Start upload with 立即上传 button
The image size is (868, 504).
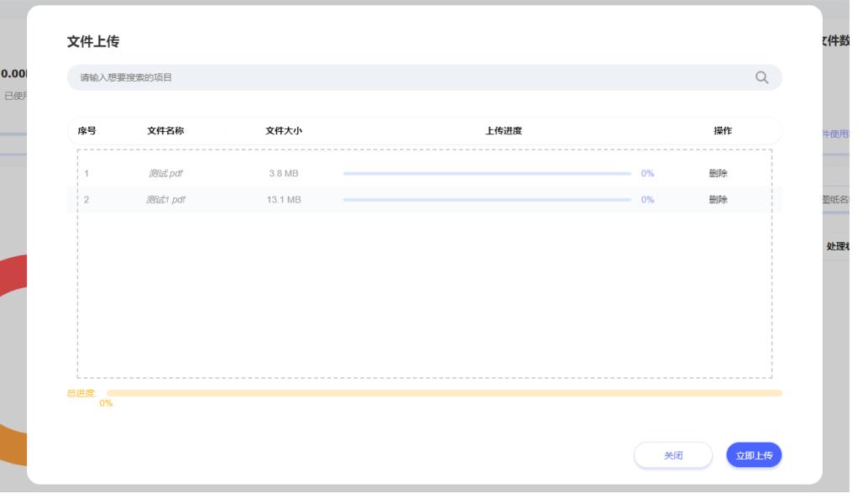pyautogui.click(x=754, y=455)
